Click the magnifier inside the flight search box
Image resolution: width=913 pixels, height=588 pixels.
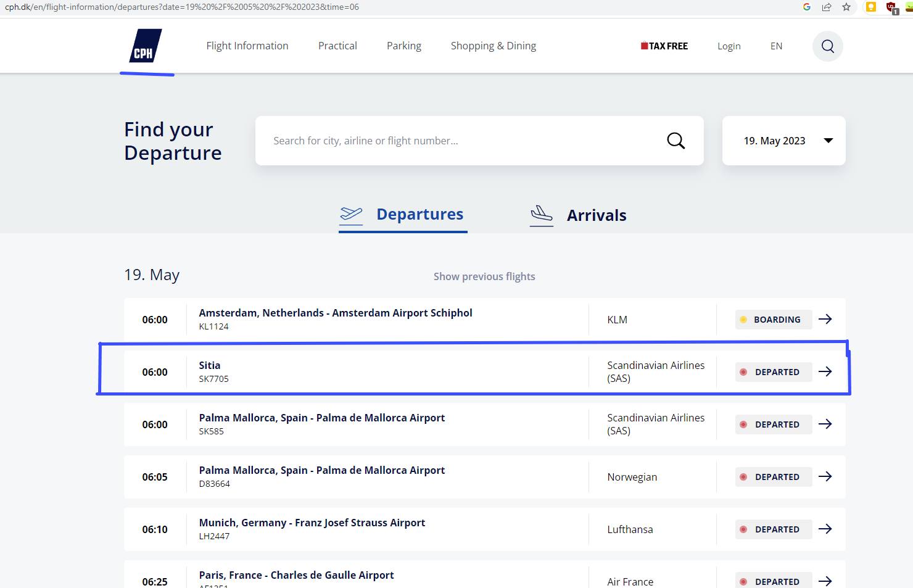click(x=675, y=141)
